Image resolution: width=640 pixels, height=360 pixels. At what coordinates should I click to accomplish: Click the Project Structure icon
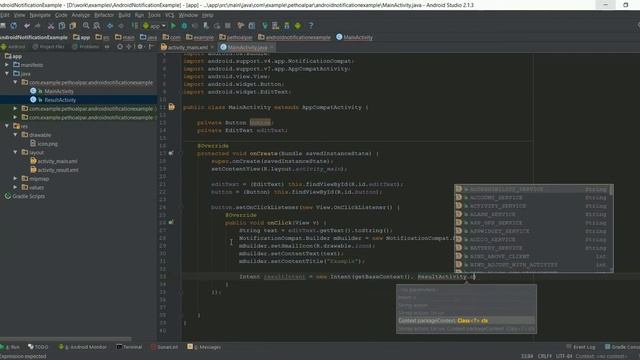pyautogui.click(x=252, y=26)
